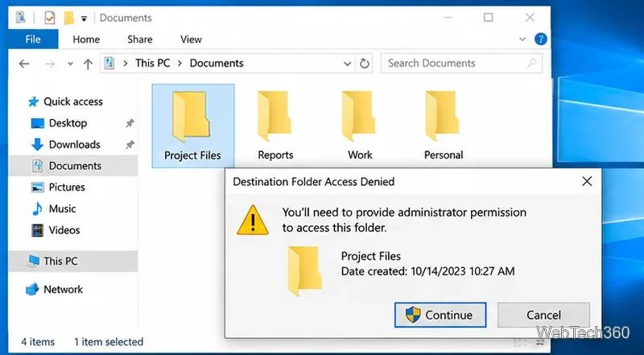Close the Destination Folder Access Denied dialog
644x355 pixels.
tap(587, 181)
